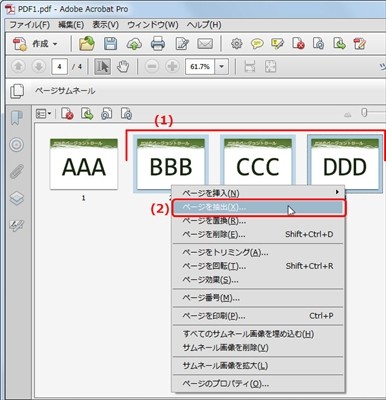Expand ページを挿入(N) submenu
The height and width of the screenshot is (400, 386).
[x=259, y=193]
